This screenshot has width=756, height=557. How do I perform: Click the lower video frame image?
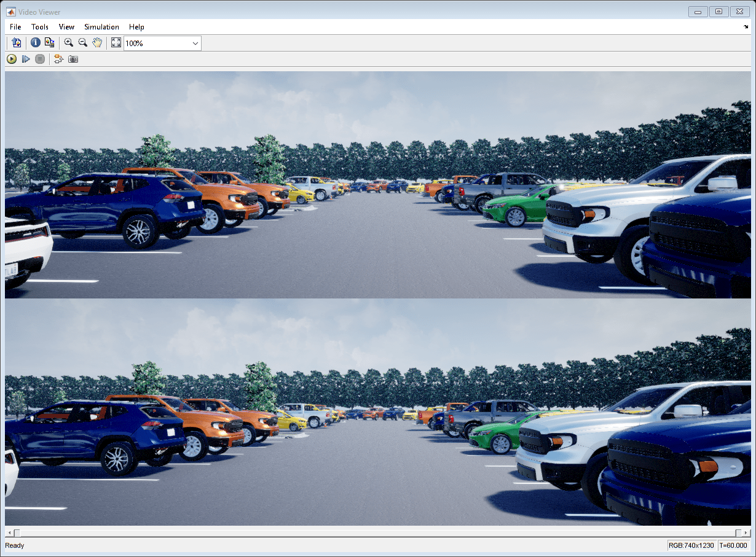(x=378, y=412)
